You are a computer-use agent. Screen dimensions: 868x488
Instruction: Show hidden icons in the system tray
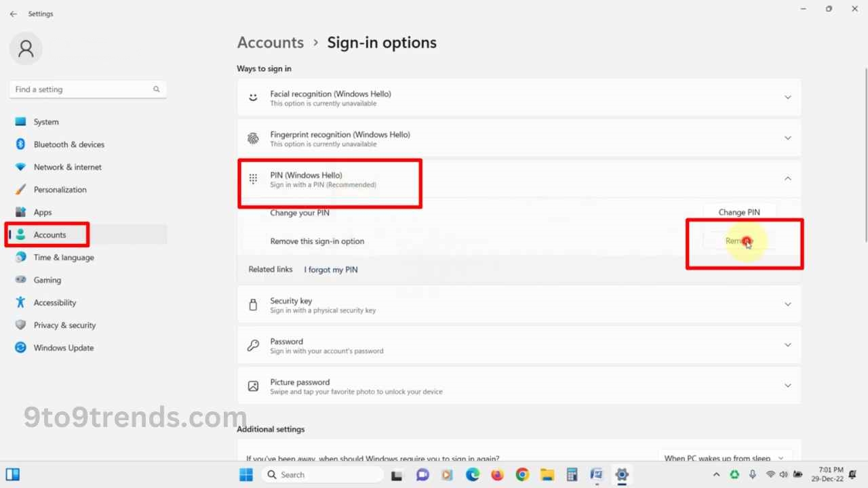tap(717, 474)
